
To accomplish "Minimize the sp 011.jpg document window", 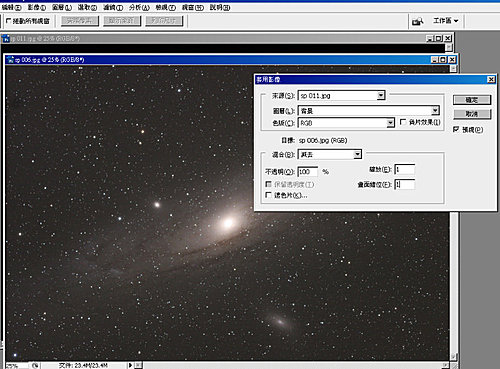I will pyautogui.click(x=430, y=39).
